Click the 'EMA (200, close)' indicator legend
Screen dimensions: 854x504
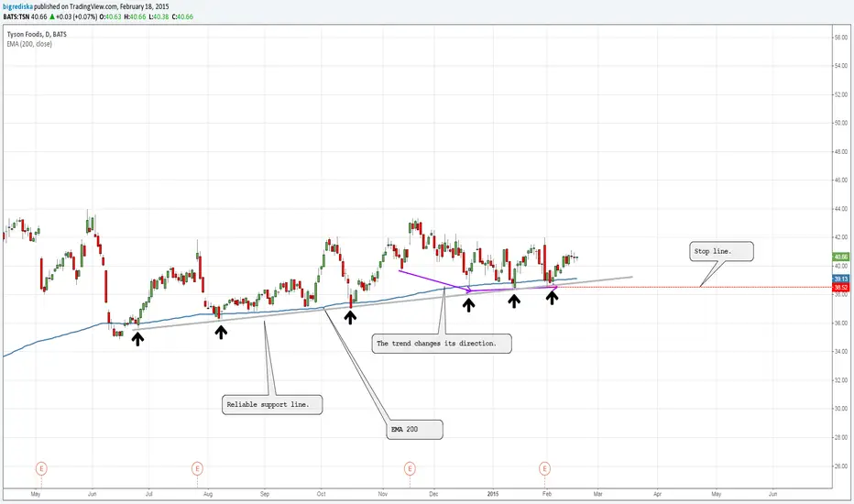(x=29, y=44)
